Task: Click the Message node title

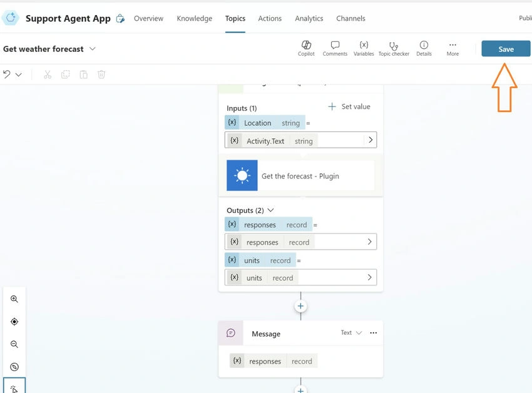Action: [x=266, y=334]
